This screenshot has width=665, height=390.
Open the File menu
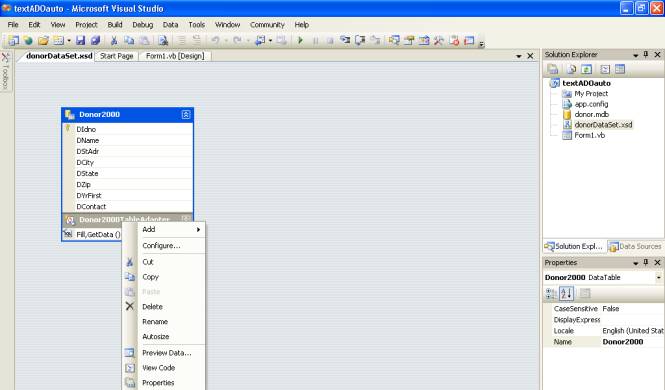[13, 25]
